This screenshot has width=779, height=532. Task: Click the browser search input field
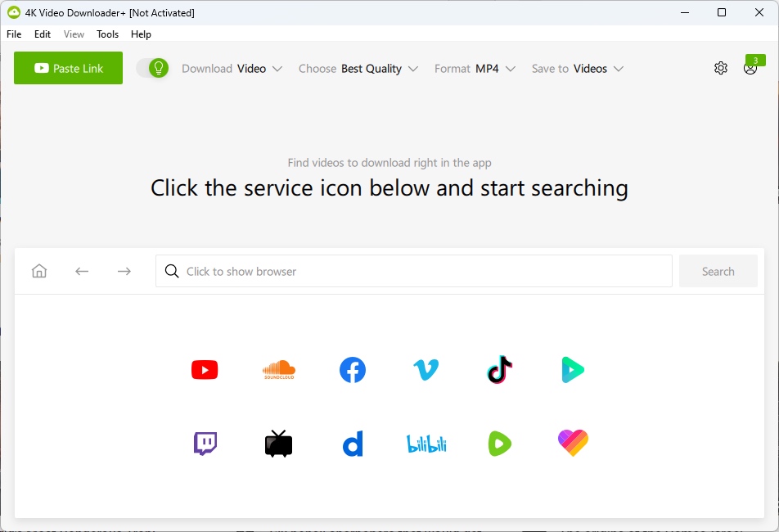point(413,270)
